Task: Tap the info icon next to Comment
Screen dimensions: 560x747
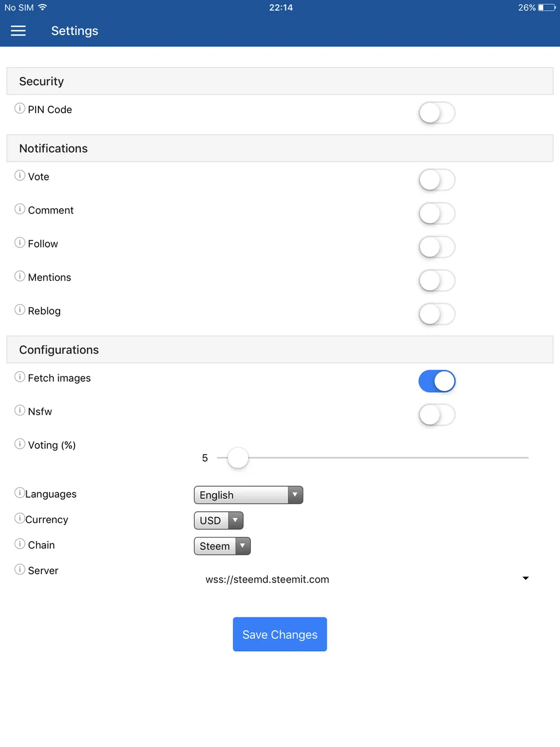Action: [x=20, y=209]
